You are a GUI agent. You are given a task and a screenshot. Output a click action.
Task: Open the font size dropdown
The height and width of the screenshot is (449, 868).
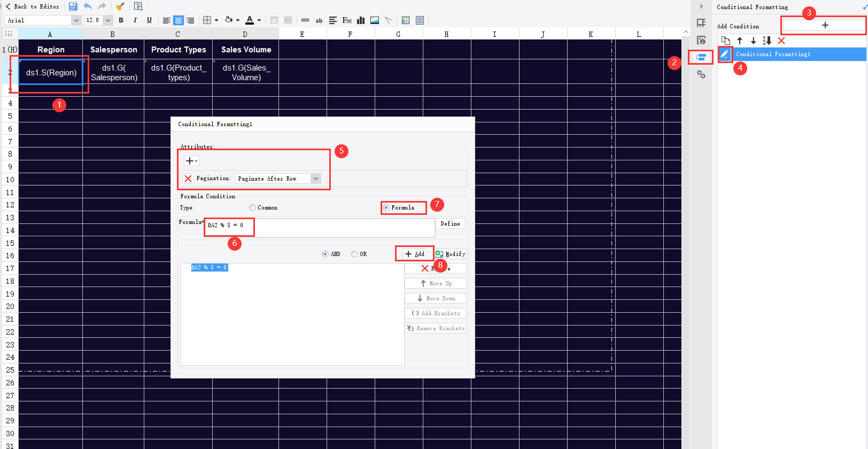(108, 20)
